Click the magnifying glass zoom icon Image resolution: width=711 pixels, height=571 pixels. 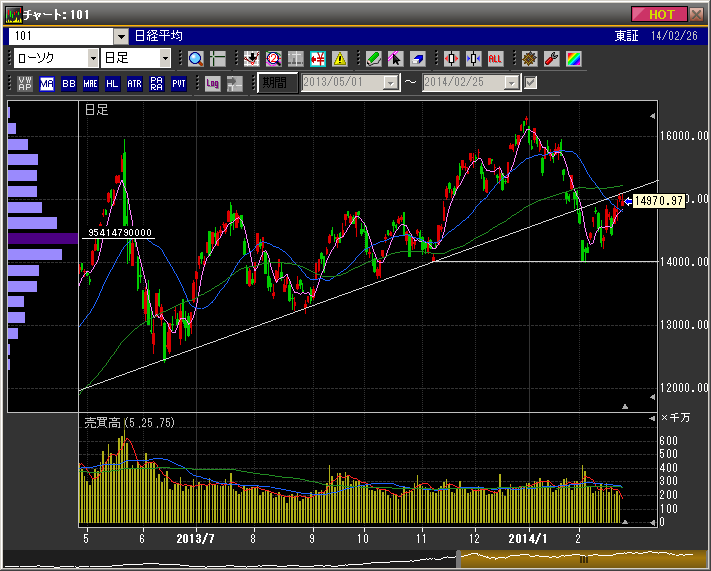click(x=195, y=58)
